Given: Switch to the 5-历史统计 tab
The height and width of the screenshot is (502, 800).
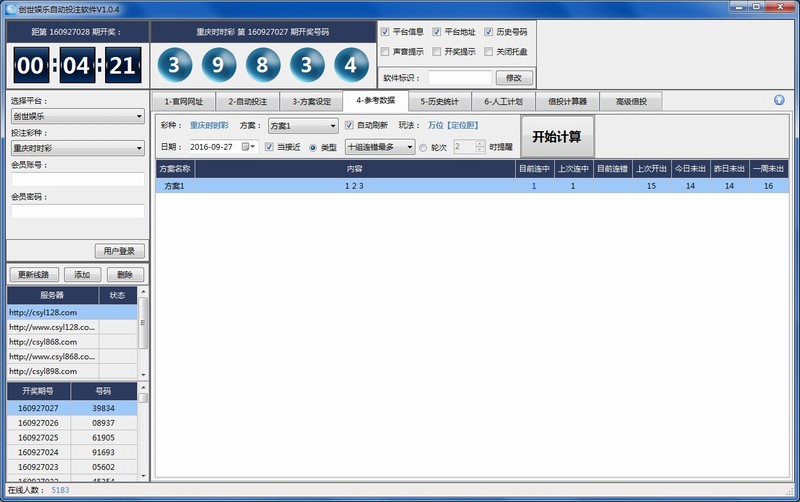Looking at the screenshot, I should [x=439, y=101].
